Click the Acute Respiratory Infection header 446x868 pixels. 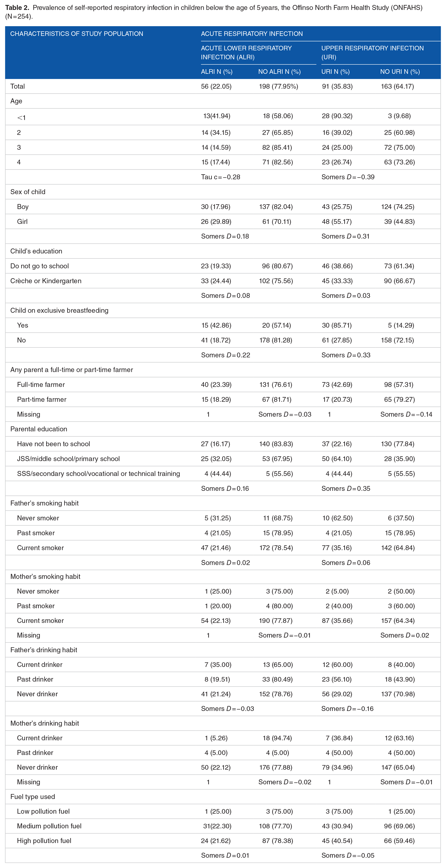[x=252, y=34]
